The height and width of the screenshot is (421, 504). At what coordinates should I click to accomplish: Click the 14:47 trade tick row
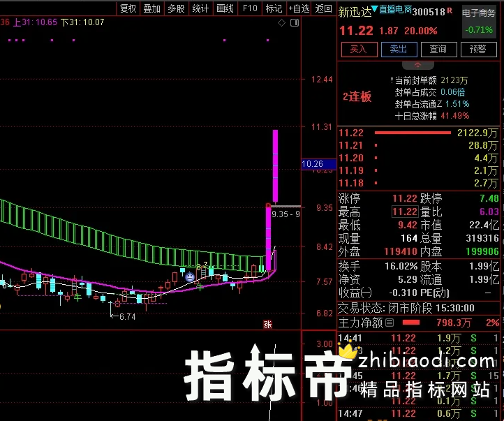[418, 413]
